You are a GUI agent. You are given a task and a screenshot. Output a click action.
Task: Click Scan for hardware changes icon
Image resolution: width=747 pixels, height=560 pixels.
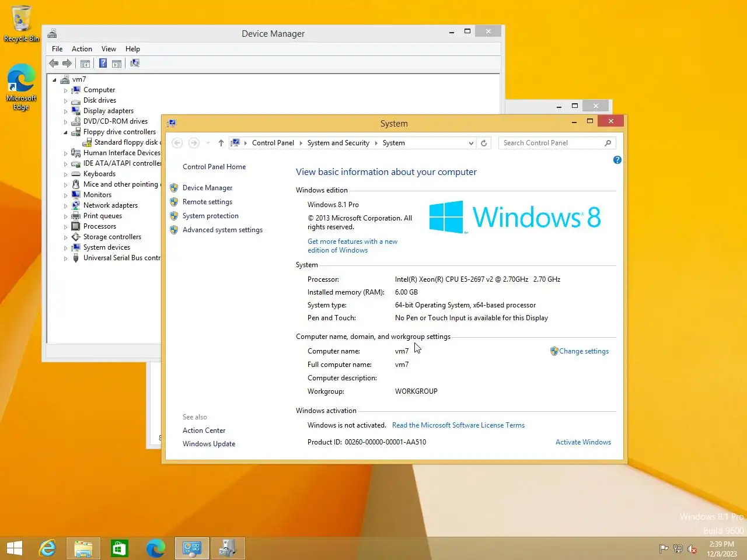[135, 63]
